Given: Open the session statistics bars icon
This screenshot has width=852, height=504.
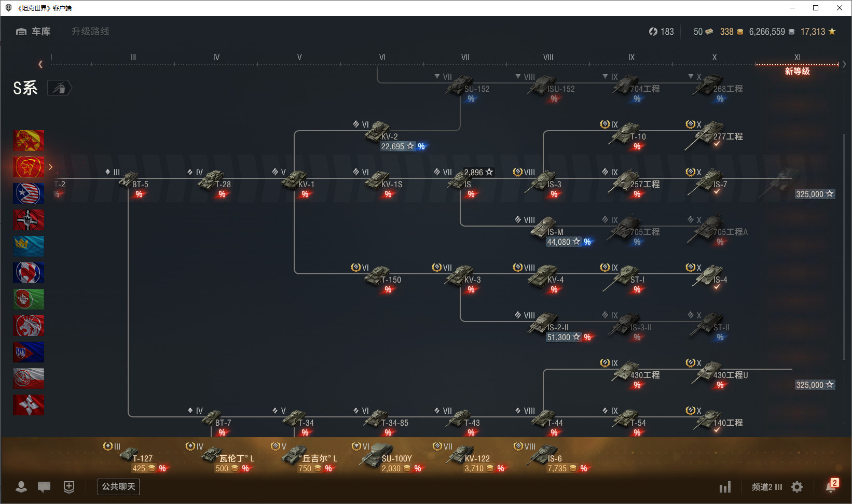Looking at the screenshot, I should (725, 487).
